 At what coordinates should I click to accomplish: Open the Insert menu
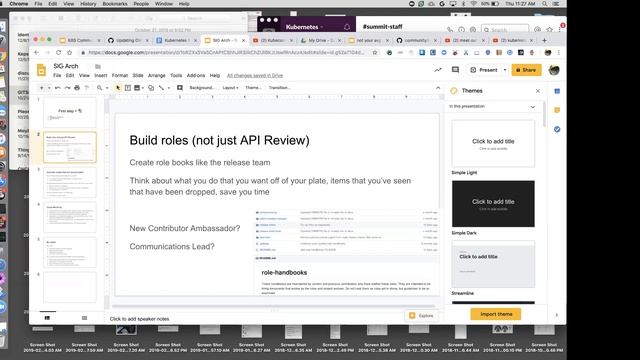[x=101, y=76]
